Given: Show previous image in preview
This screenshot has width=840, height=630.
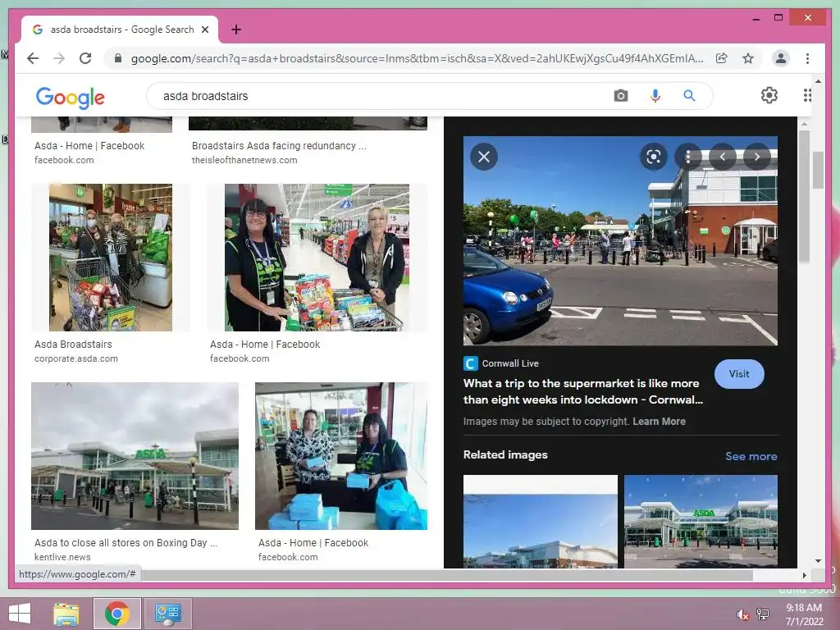Looking at the screenshot, I should tap(723, 157).
